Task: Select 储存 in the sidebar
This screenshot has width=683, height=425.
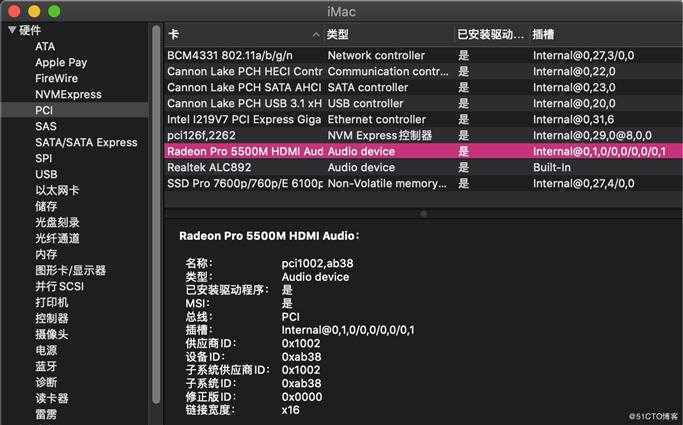Action: tap(46, 206)
